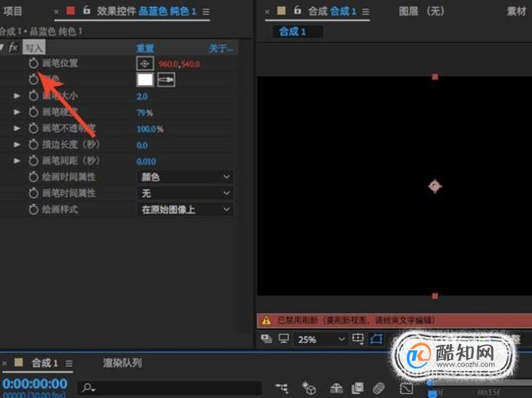Open the 渲染队列 tab
Viewport: 532px width, 398px height.
pos(122,363)
